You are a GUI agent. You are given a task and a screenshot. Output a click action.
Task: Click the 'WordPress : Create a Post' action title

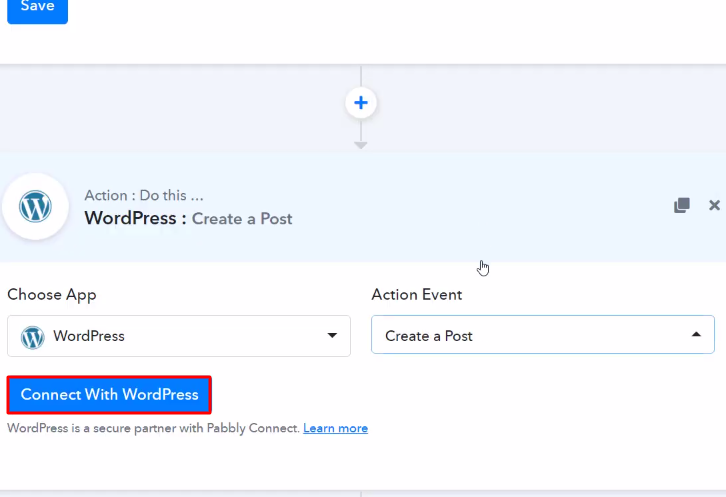tap(188, 219)
